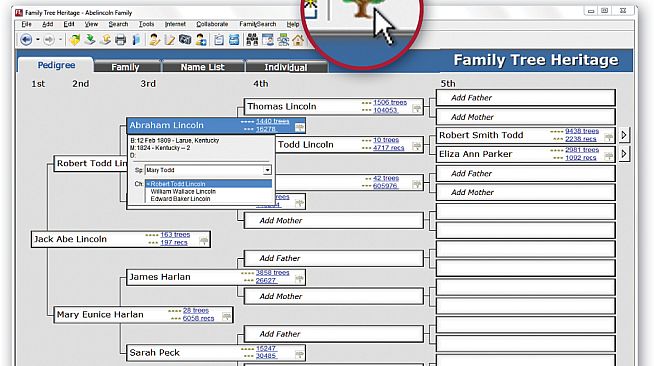Open the Internet menu

point(175,24)
